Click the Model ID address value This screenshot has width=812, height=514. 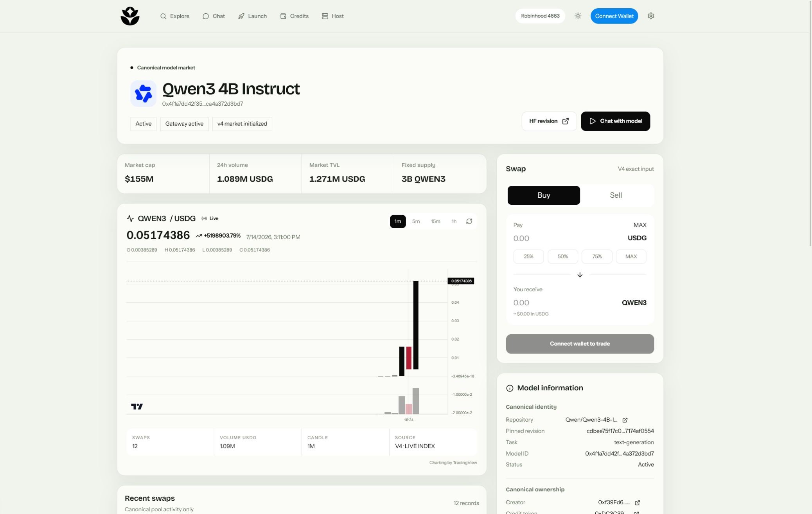pyautogui.click(x=619, y=454)
